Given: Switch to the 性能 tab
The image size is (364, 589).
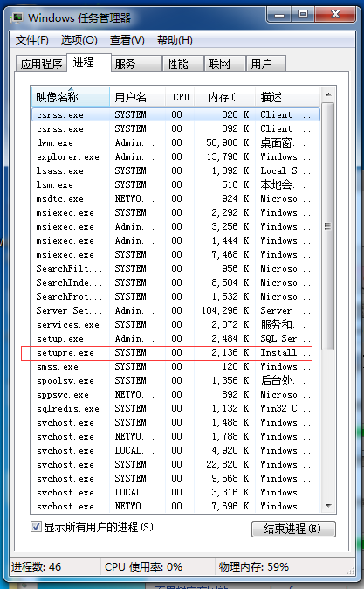Looking at the screenshot, I should point(182,64).
